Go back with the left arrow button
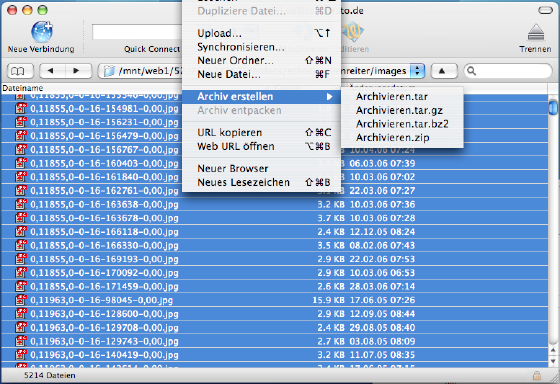560x384 pixels. pyautogui.click(x=52, y=71)
